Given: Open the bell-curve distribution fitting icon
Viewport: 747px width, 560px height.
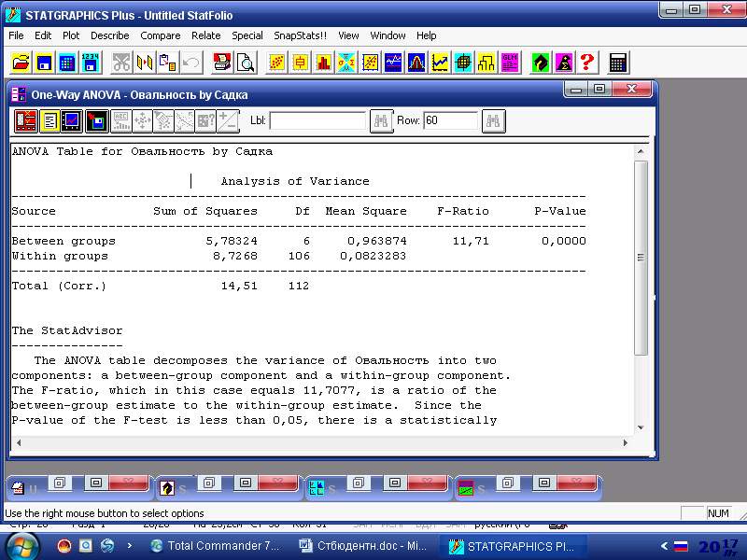Looking at the screenshot, I should point(416,63).
